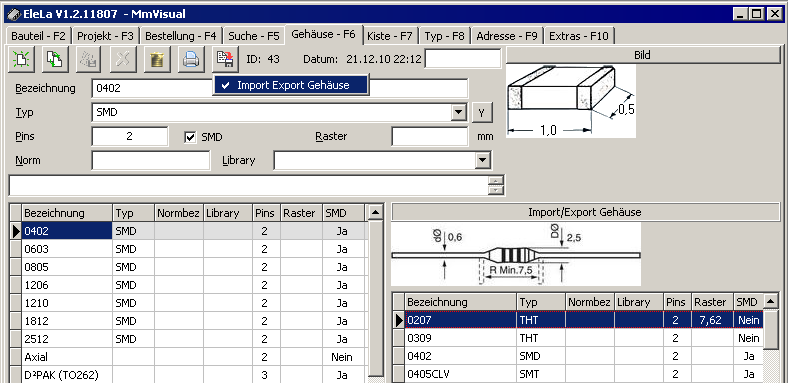788x383 pixels.
Task: Open the Typ dropdown arrow
Action: (459, 112)
